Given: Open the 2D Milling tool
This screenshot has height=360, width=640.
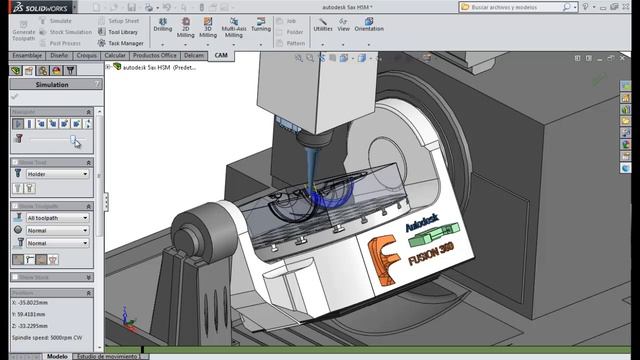Looking at the screenshot, I should [185, 28].
